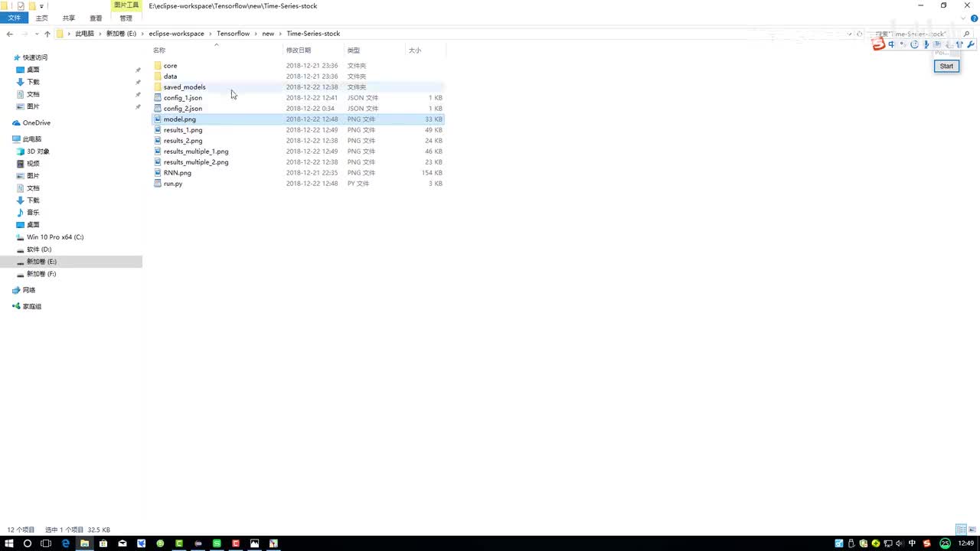Viewport: 980px width, 551px height.
Task: Switch to large icons view layout
Action: point(972,530)
